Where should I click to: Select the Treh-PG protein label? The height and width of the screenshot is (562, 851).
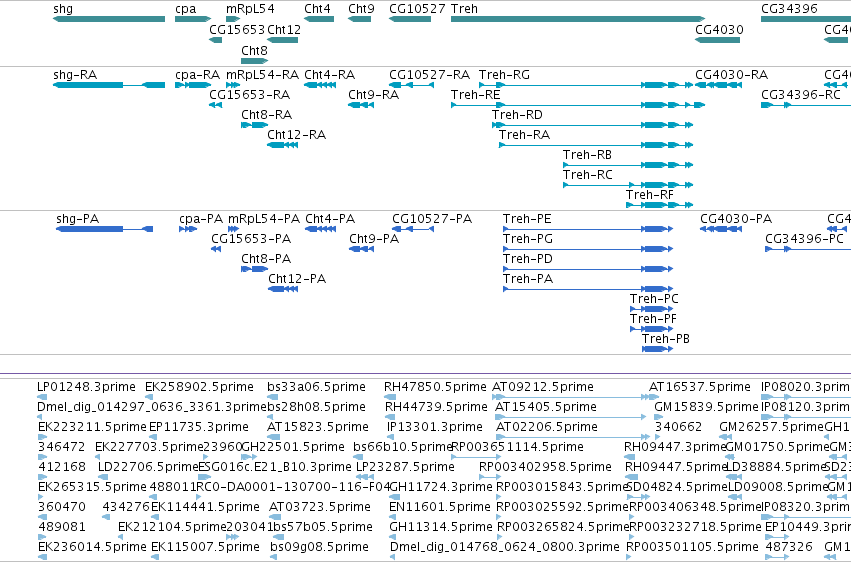coord(528,239)
